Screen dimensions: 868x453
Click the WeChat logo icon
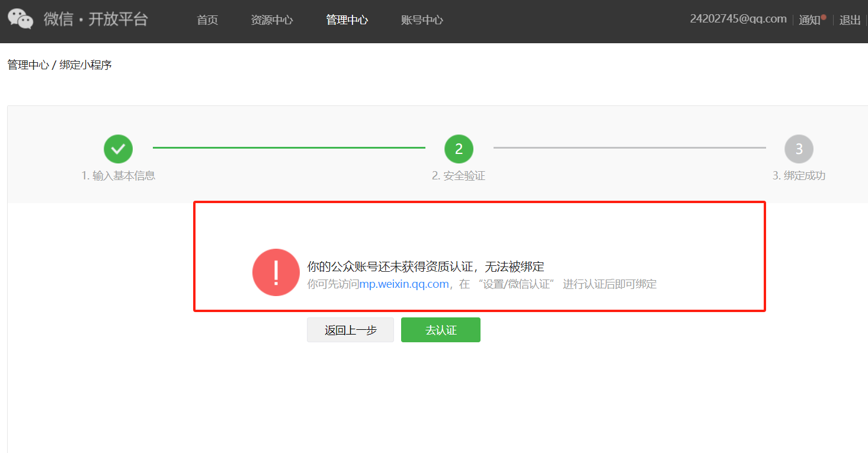tap(20, 19)
